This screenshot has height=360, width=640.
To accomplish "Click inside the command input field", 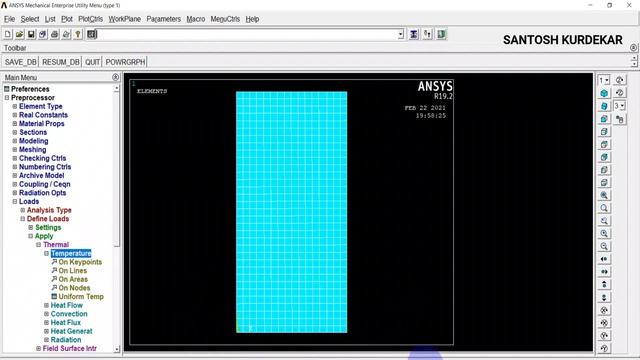I will coord(247,35).
